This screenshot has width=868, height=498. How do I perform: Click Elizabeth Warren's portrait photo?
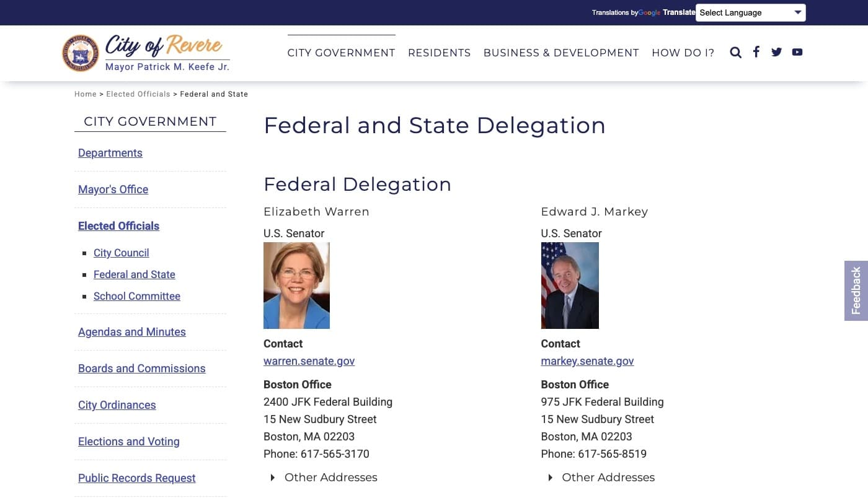tap(296, 286)
